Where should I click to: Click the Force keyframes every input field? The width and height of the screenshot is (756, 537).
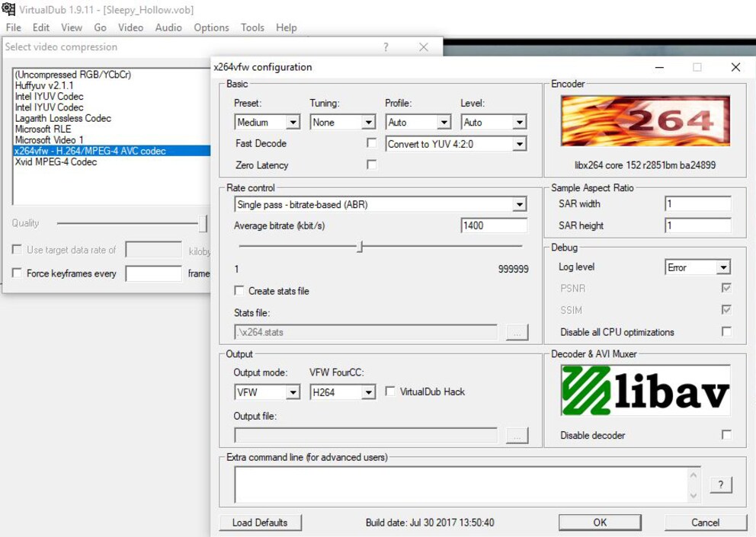pyautogui.click(x=153, y=273)
